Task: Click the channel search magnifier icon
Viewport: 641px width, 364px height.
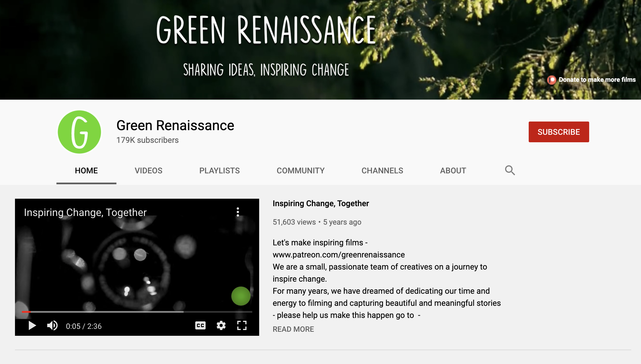Action: coord(510,170)
